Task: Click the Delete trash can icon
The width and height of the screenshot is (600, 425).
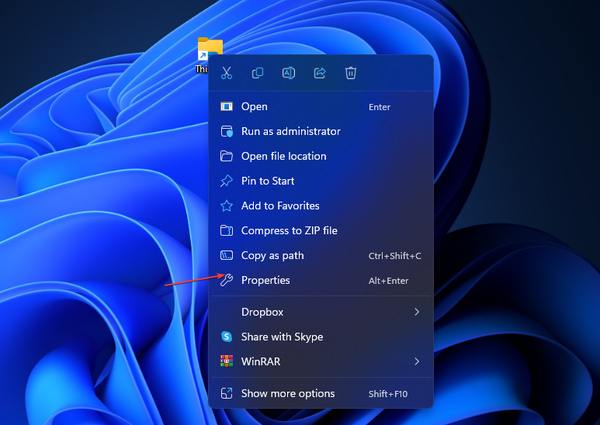Action: [351, 73]
